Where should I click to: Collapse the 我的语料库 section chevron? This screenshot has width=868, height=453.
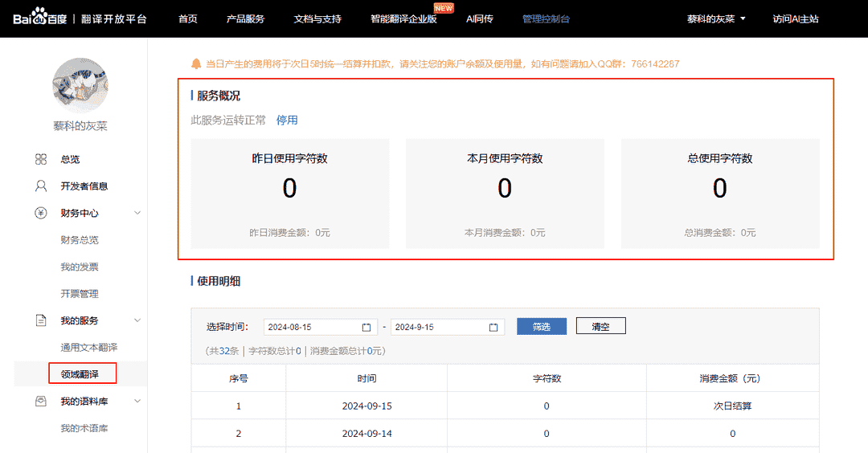pos(137,401)
